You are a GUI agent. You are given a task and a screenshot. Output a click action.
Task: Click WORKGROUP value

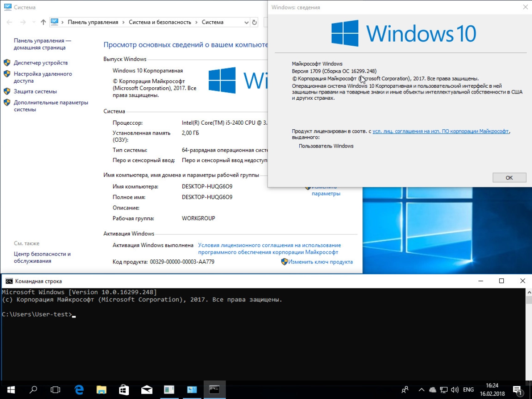point(198,218)
